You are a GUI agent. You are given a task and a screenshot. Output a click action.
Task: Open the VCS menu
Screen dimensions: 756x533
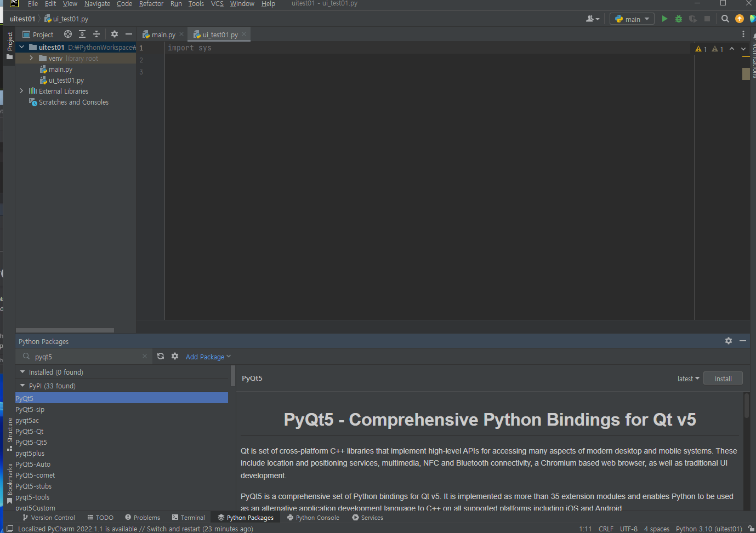click(x=217, y=4)
